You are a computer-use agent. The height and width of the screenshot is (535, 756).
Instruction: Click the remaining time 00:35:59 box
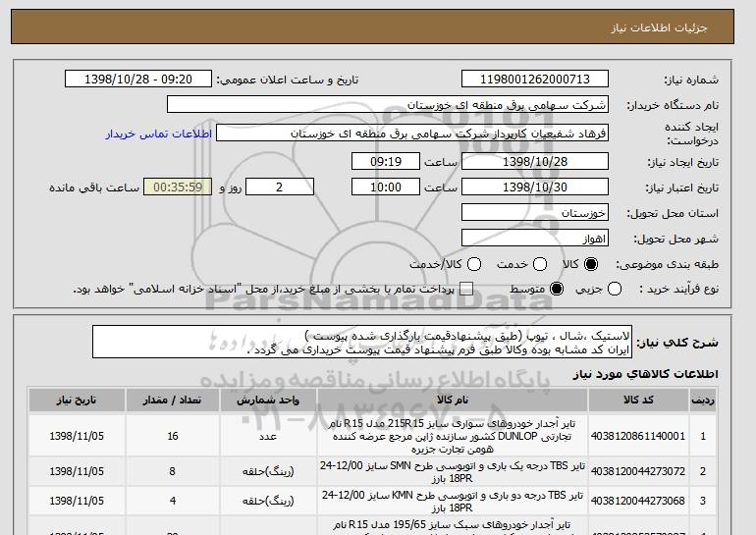click(x=178, y=187)
